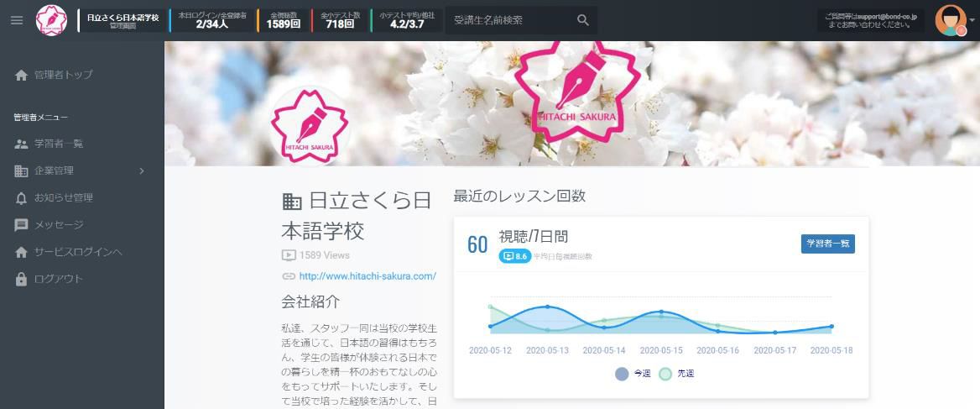Expand the 企業管理 submenu chevron
This screenshot has height=409, width=980.
[x=142, y=171]
